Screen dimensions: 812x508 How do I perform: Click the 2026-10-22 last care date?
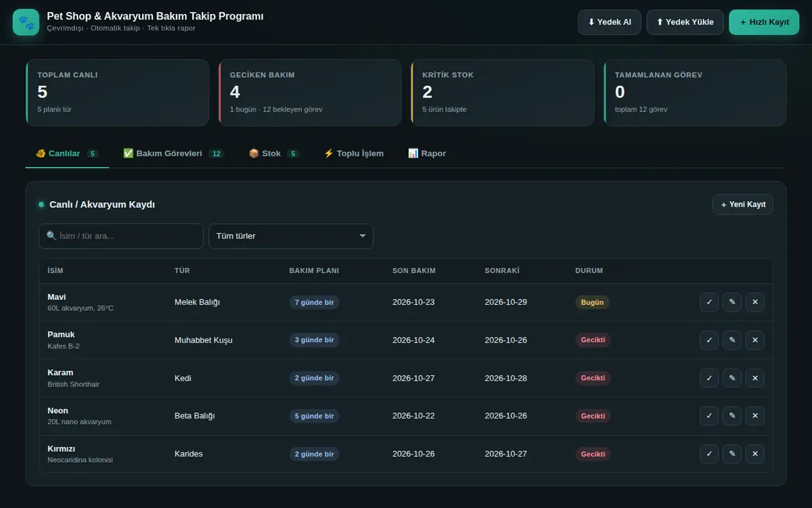pos(413,416)
